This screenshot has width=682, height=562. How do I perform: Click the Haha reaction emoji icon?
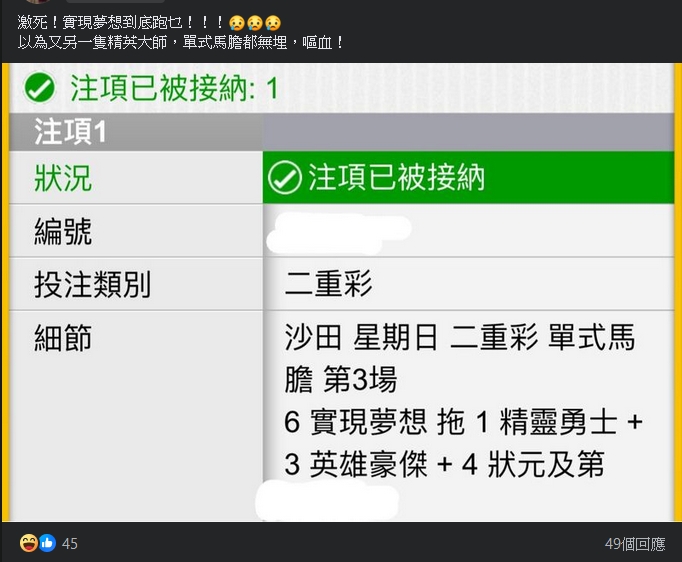pyautogui.click(x=28, y=543)
